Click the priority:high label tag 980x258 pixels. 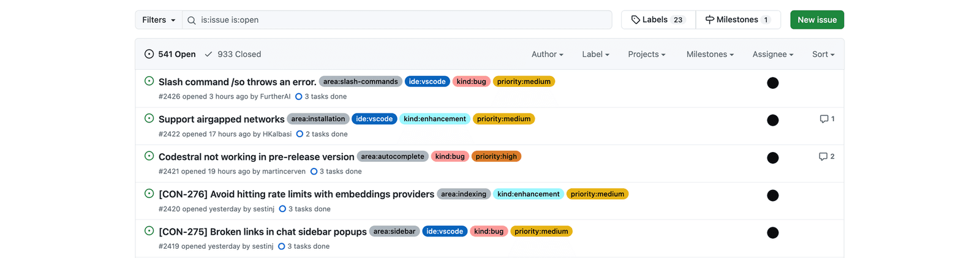click(x=496, y=157)
